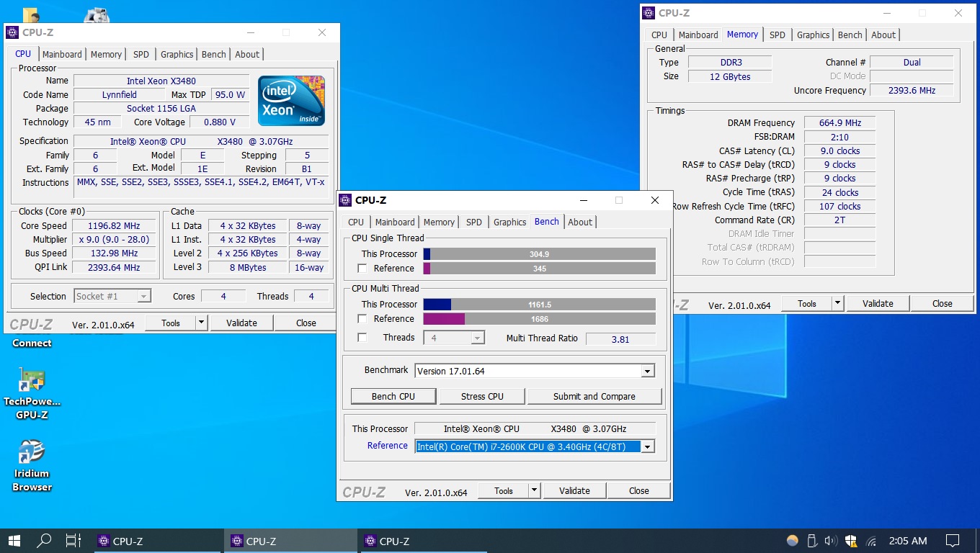Click CPU-Z title icon in Bench window
Image resolution: width=980 pixels, height=553 pixels.
click(346, 200)
